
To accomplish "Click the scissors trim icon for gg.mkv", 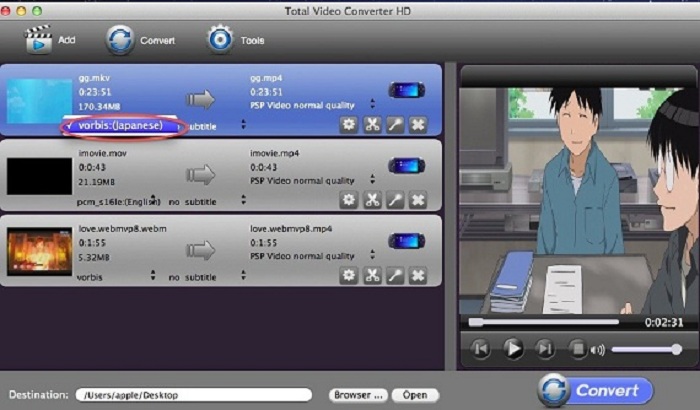I will point(372,125).
